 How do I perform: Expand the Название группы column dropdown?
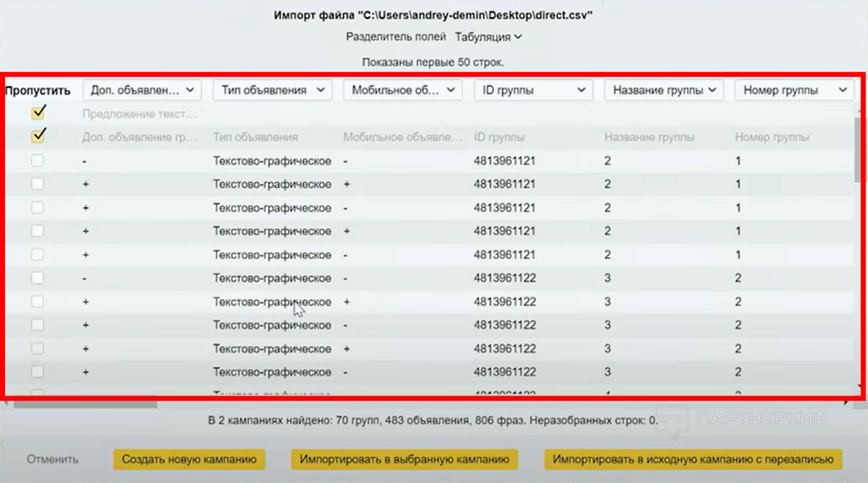click(663, 91)
